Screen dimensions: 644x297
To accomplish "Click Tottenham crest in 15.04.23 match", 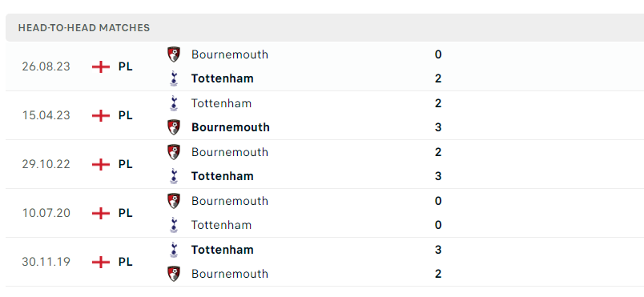I will coord(174,103).
